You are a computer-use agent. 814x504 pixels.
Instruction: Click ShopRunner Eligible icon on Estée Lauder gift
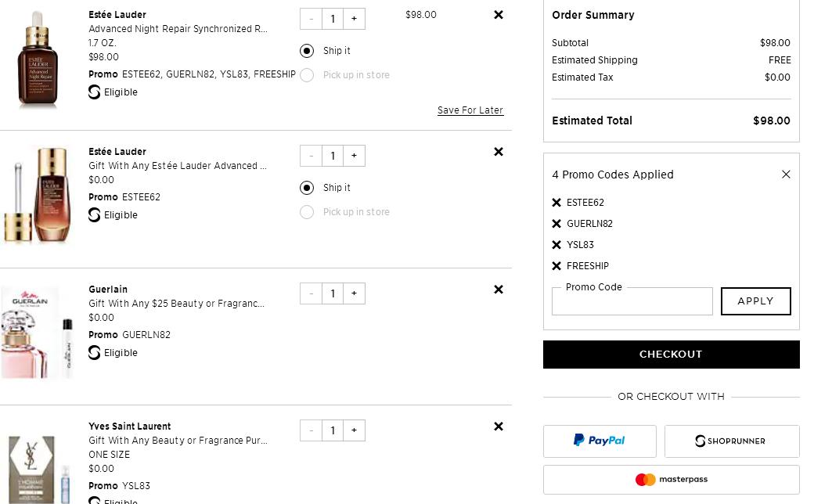tap(94, 215)
